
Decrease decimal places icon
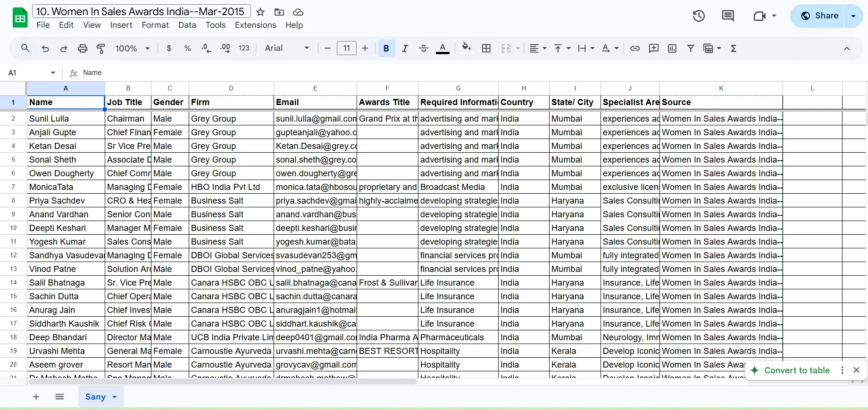[206, 48]
